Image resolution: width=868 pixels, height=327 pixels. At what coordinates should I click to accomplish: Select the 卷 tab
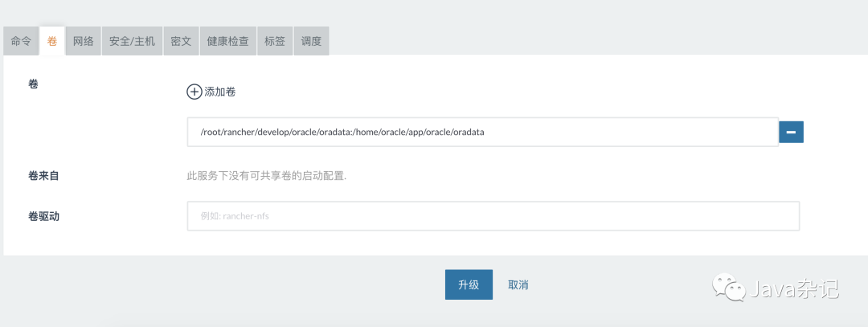(x=52, y=41)
